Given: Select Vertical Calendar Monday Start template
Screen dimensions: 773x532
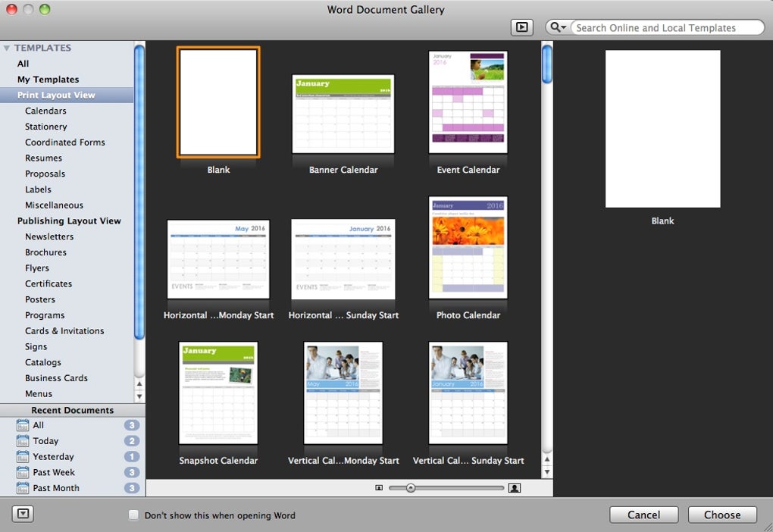Looking at the screenshot, I should pyautogui.click(x=343, y=393).
